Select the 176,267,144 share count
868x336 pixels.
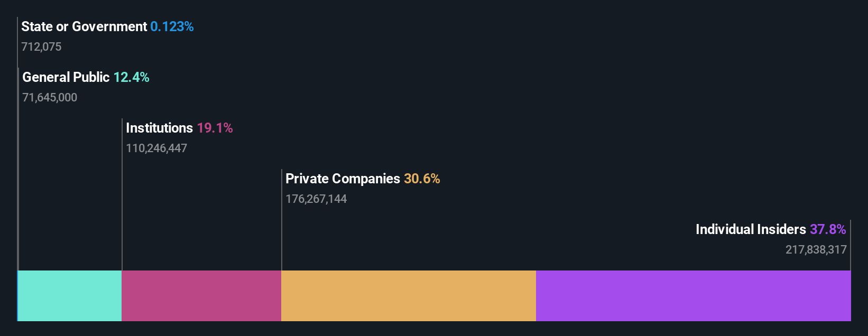(x=316, y=199)
